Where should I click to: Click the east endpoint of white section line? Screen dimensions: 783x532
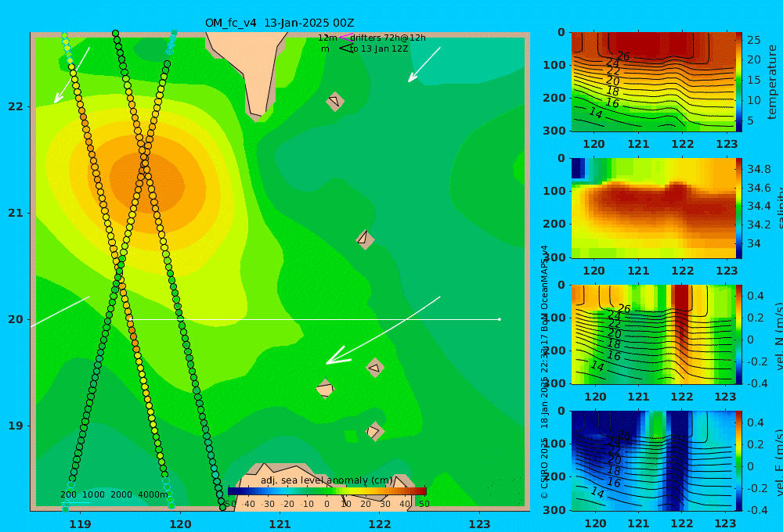[500, 319]
